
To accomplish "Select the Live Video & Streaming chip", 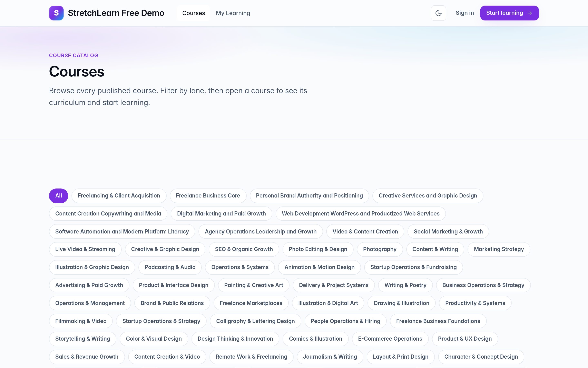I will click(x=85, y=249).
